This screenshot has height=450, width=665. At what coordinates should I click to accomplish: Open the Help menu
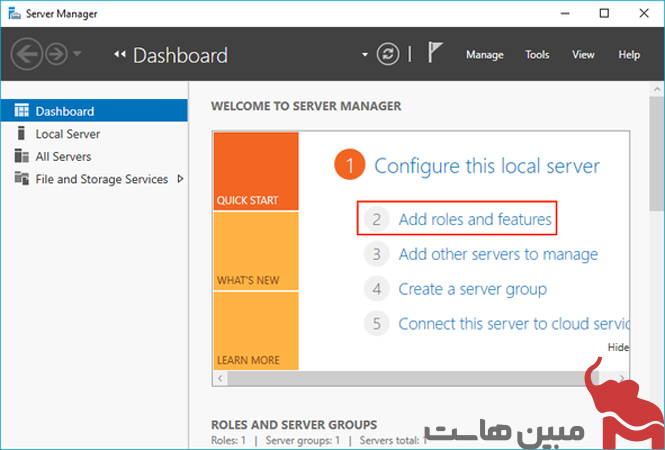click(629, 55)
